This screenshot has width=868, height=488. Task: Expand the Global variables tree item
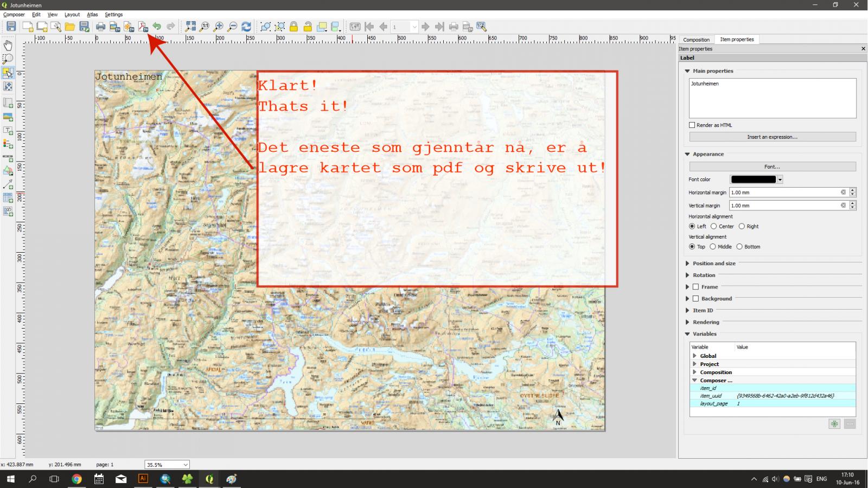[x=695, y=356]
